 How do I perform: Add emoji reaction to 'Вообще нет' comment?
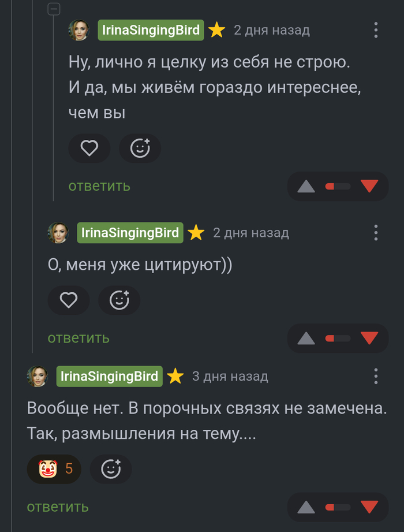click(x=111, y=469)
